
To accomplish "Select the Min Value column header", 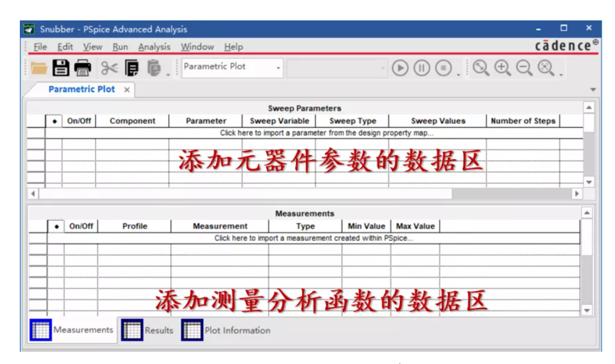I will [x=366, y=226].
